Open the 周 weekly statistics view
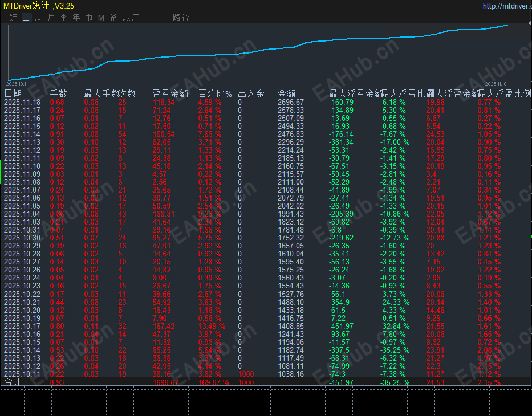The height and width of the screenshot is (416, 532). tap(38, 18)
